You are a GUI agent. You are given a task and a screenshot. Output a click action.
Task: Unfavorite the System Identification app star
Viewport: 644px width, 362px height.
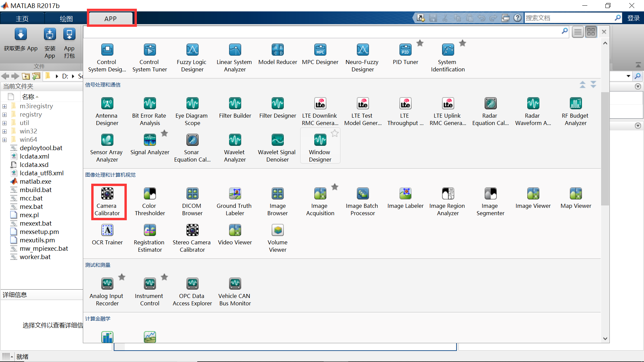463,43
